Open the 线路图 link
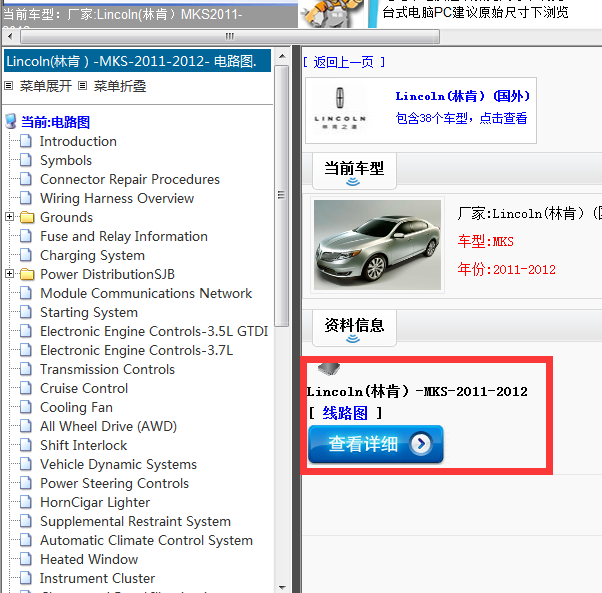 pyautogui.click(x=345, y=413)
